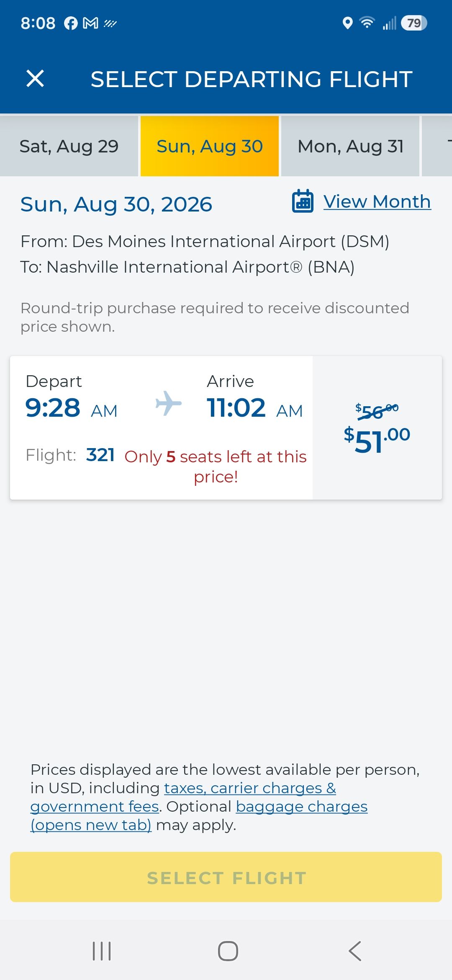Viewport: 452px width, 980px height.
Task: Open the Facebook notification icon in status bar
Action: click(71, 23)
